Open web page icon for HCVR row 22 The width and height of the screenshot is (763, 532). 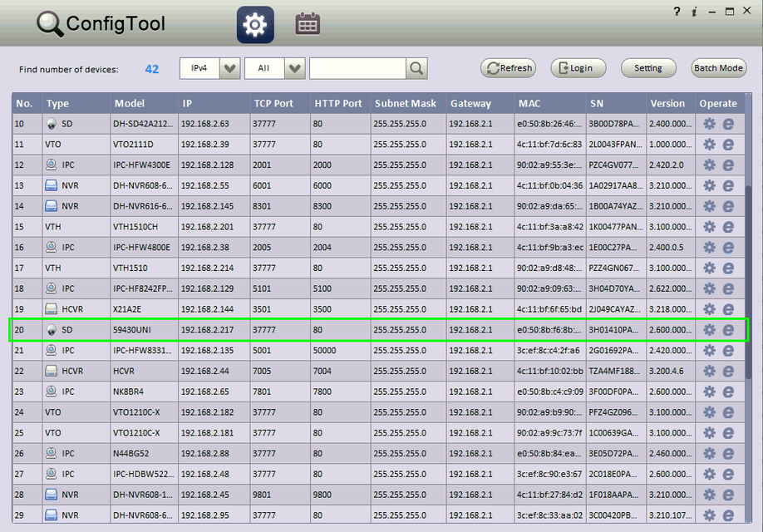point(728,372)
